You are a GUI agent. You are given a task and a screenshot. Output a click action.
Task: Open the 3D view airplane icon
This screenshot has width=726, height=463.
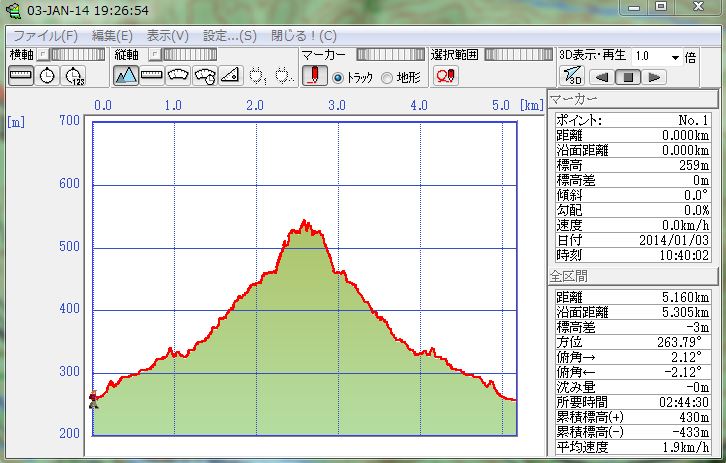pyautogui.click(x=572, y=75)
